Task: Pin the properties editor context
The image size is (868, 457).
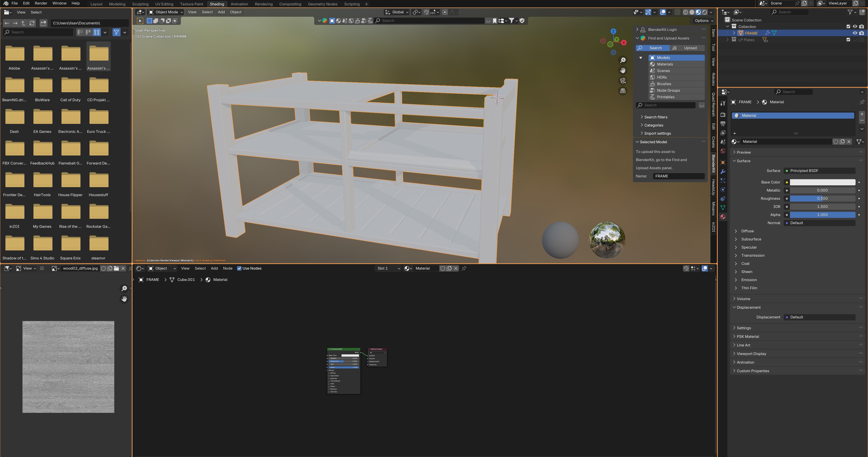Action: tap(862, 102)
